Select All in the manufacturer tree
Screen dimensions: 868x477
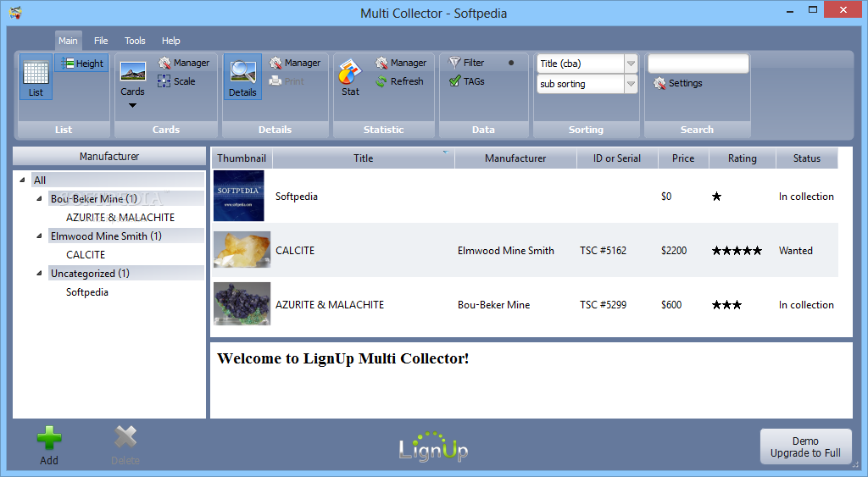tap(118, 180)
